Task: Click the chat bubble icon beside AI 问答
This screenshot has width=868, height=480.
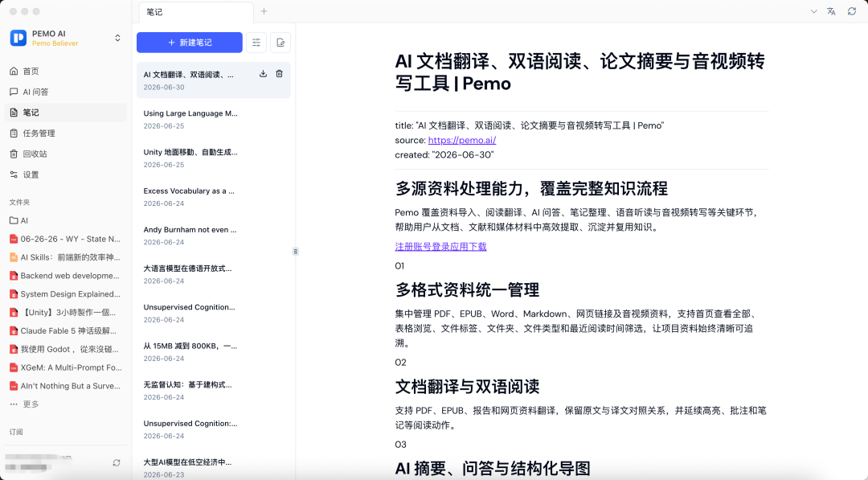Action: point(14,92)
